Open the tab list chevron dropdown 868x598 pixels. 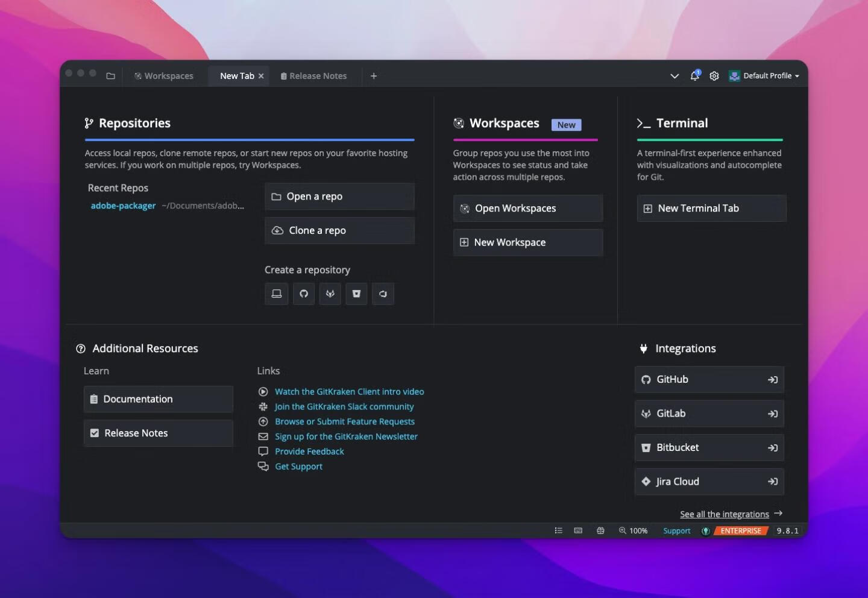pyautogui.click(x=675, y=76)
